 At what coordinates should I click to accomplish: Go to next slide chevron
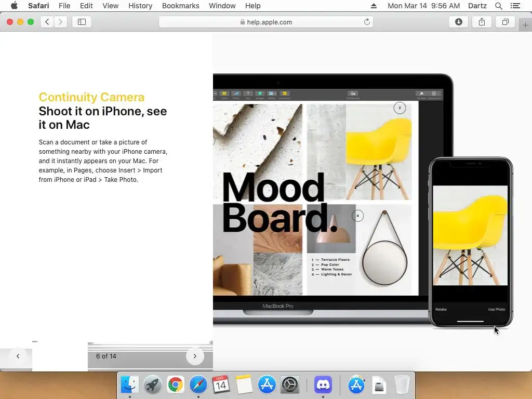[195, 356]
